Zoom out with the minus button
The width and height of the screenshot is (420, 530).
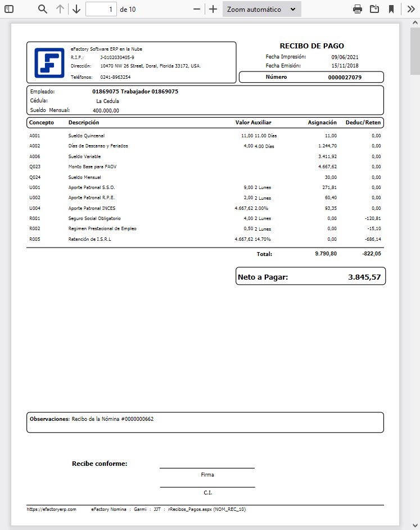point(197,9)
